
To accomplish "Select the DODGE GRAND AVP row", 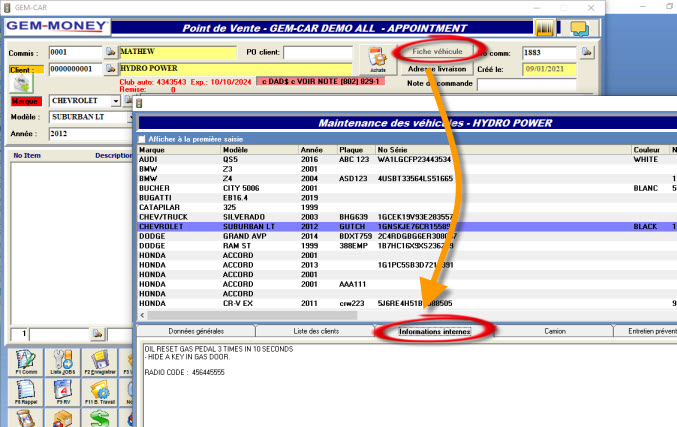I will click(x=407, y=236).
